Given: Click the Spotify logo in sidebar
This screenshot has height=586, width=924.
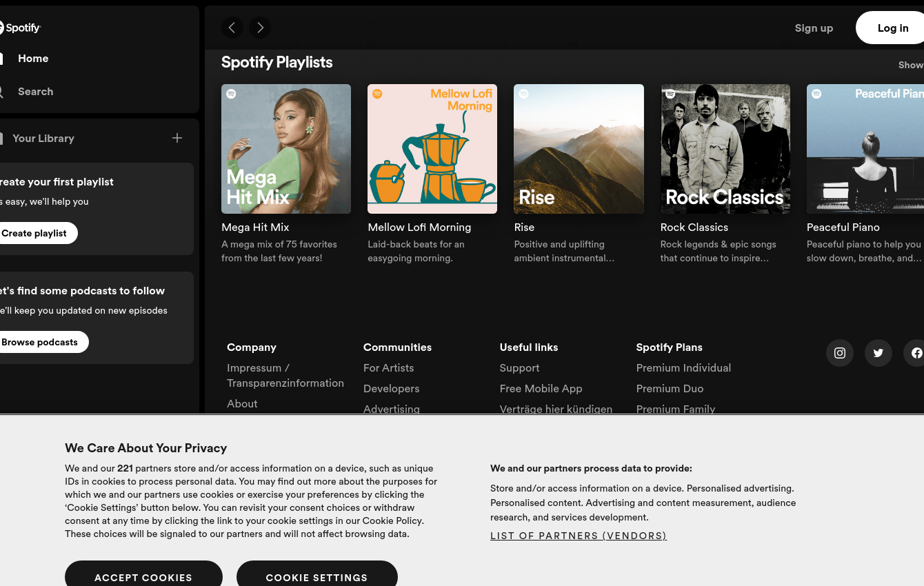Looking at the screenshot, I should point(20,28).
